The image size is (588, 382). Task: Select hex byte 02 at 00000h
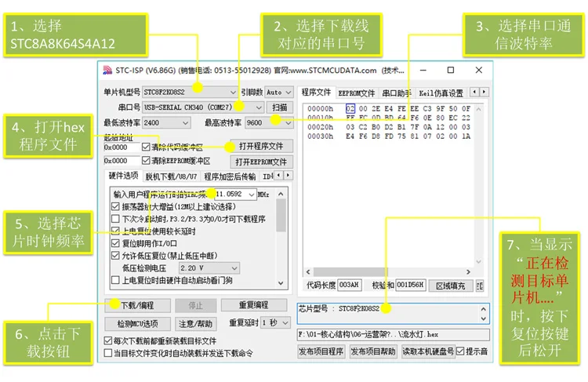pyautogui.click(x=350, y=108)
